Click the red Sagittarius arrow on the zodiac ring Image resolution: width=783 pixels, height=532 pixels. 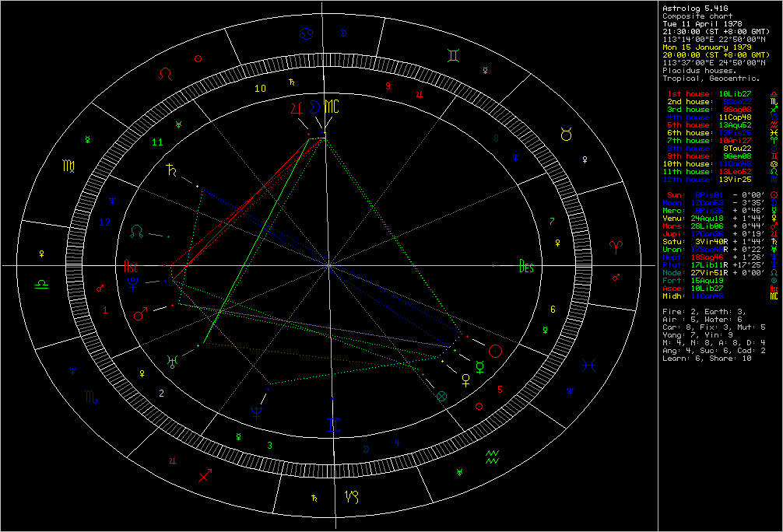[206, 475]
